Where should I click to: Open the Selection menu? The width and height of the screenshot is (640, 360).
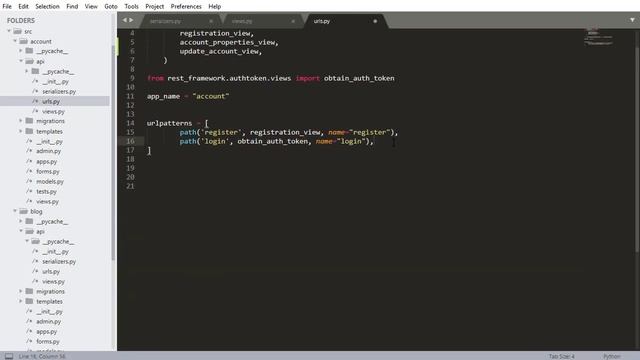click(47, 7)
